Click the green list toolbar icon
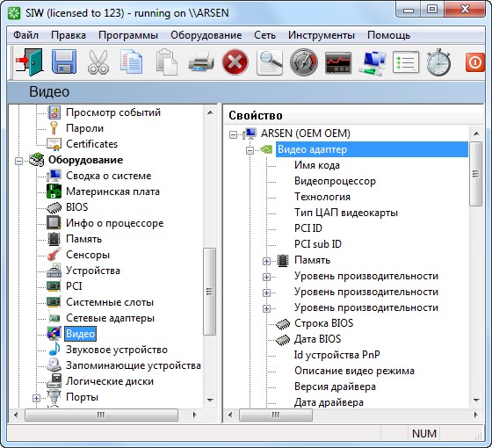 (x=406, y=62)
